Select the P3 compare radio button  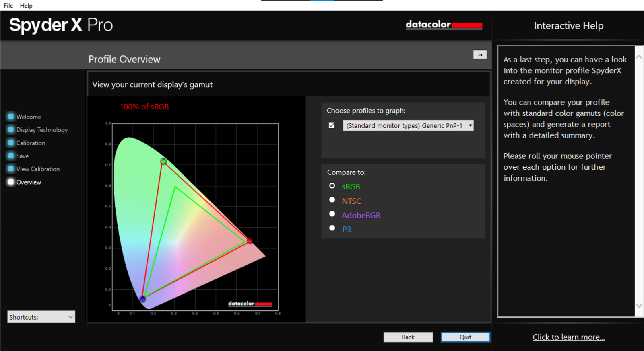(332, 228)
